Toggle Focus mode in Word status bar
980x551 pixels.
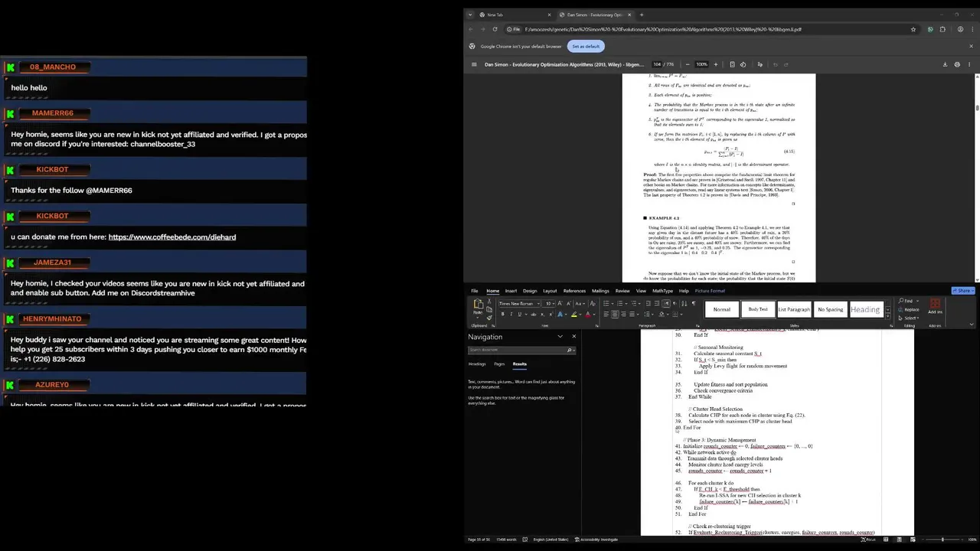tap(870, 540)
